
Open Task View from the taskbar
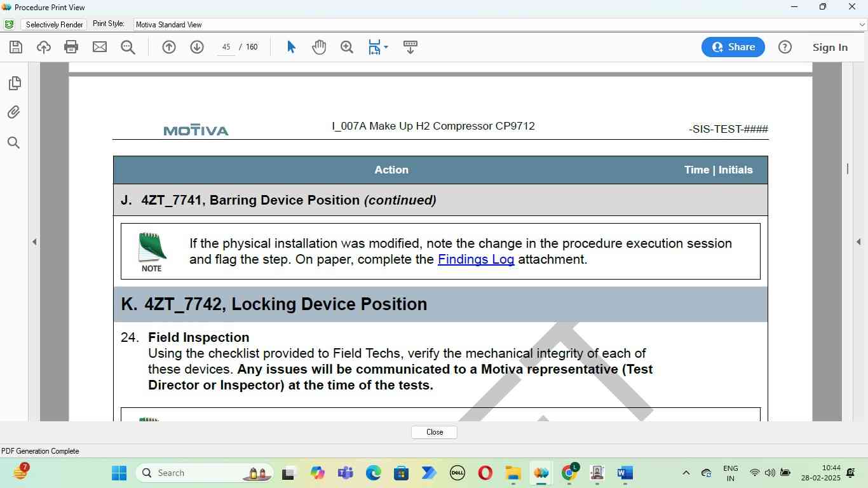click(x=289, y=473)
